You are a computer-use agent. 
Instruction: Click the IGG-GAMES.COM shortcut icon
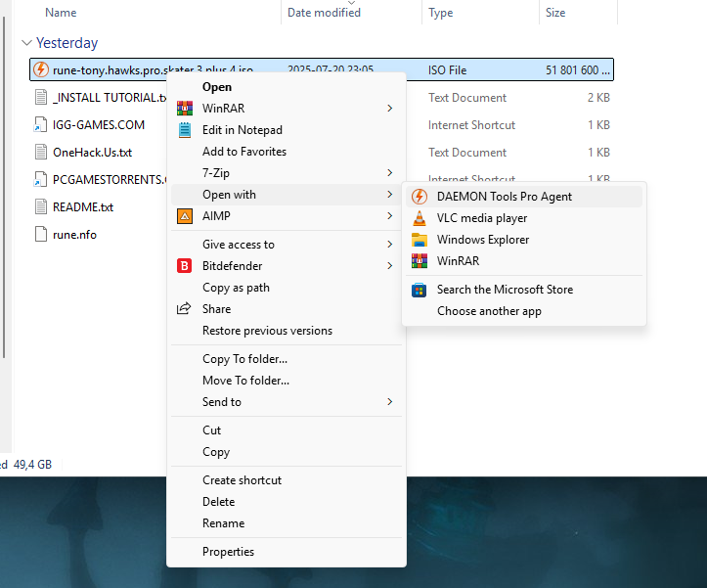(x=40, y=124)
